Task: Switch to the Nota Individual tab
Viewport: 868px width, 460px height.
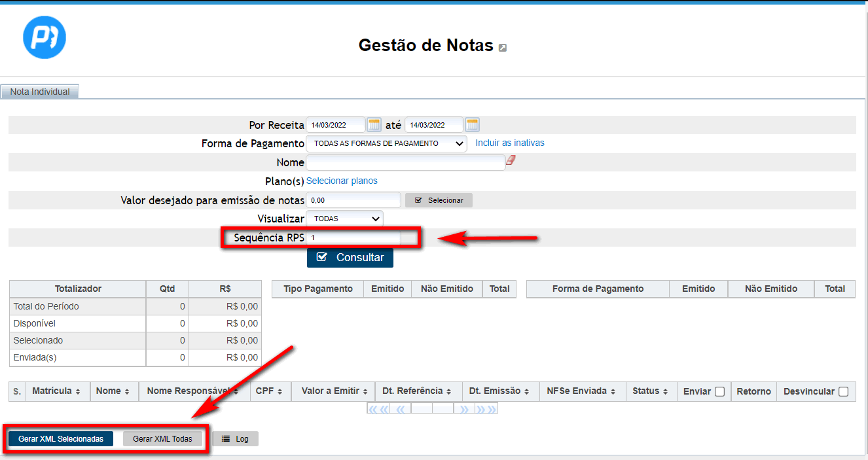Action: 40,92
